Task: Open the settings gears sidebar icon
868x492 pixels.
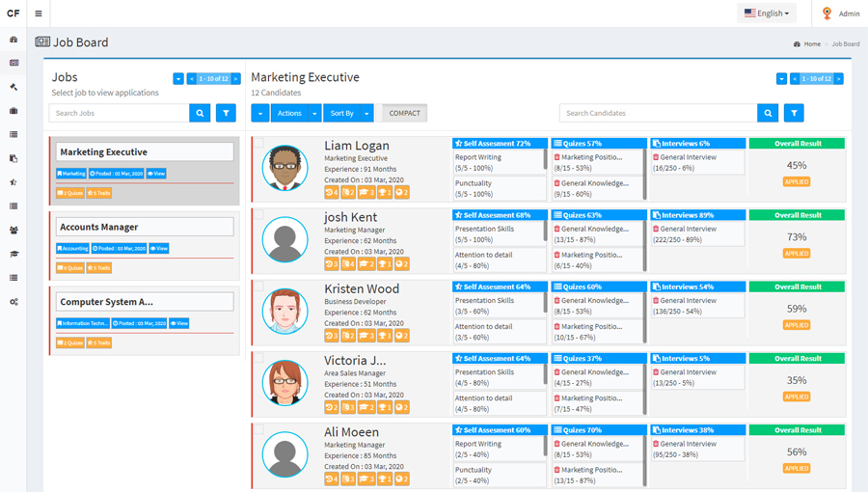Action: pos(14,302)
